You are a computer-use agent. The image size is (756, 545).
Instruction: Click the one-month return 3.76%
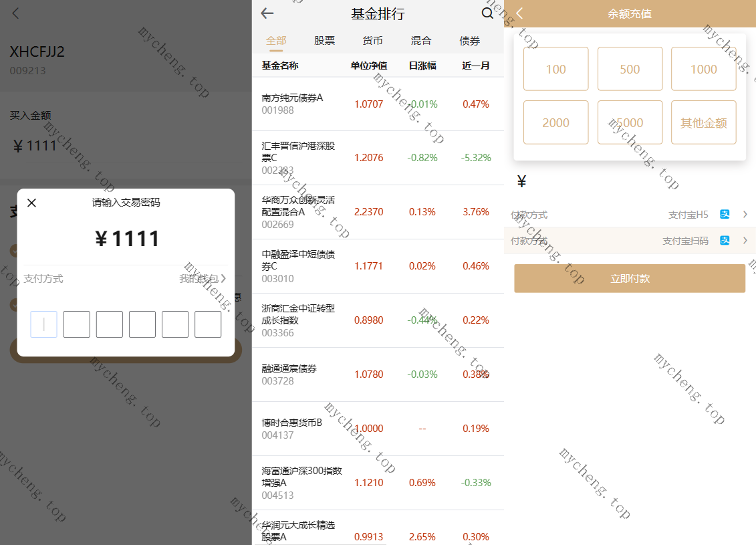point(476,212)
